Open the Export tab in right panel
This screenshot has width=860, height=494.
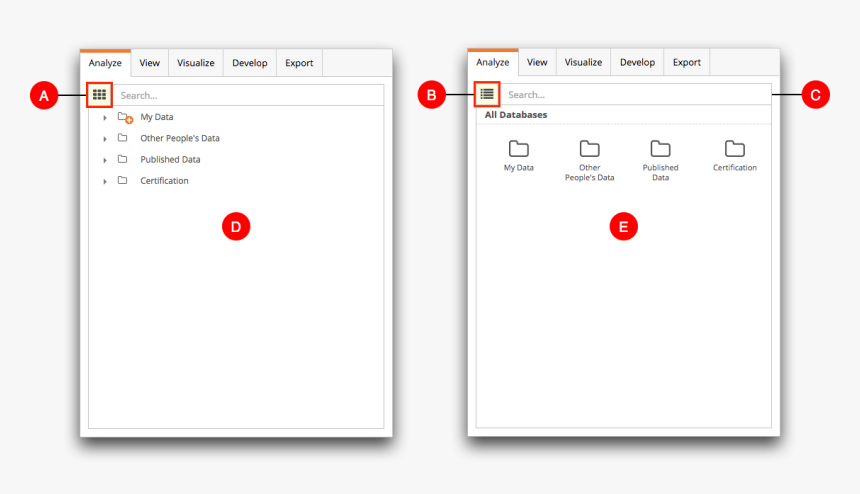tap(687, 63)
